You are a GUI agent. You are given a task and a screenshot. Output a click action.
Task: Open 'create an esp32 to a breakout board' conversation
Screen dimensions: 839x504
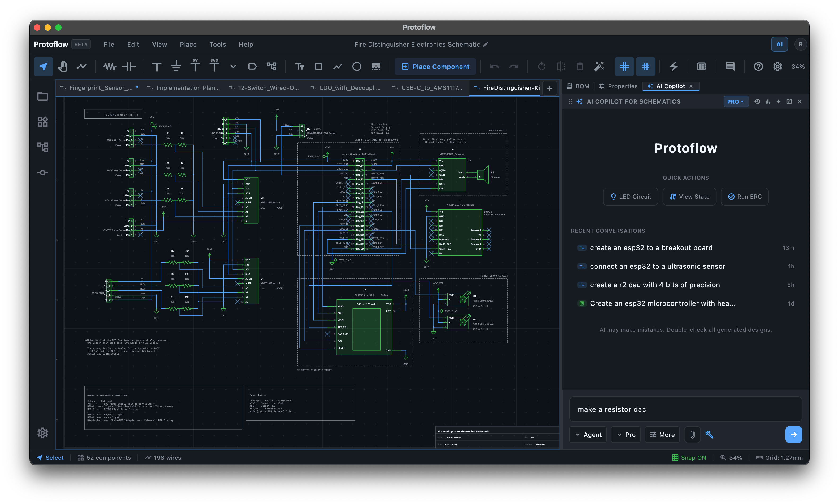pos(686,248)
